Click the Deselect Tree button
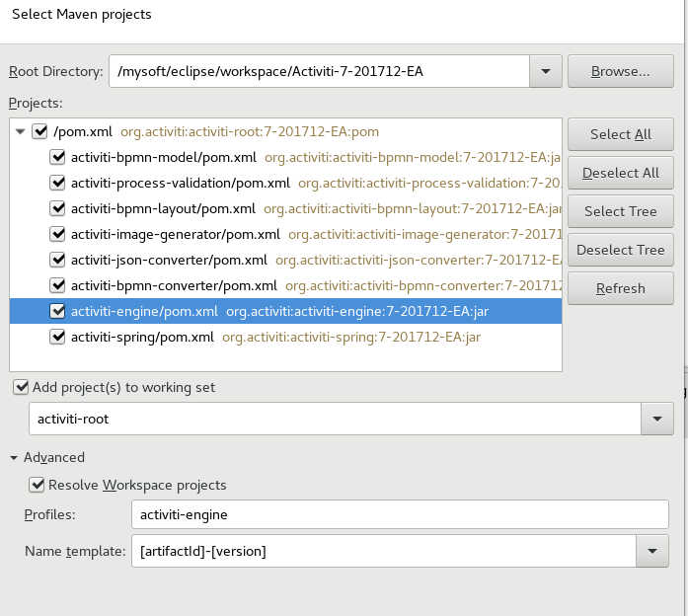 tap(620, 250)
